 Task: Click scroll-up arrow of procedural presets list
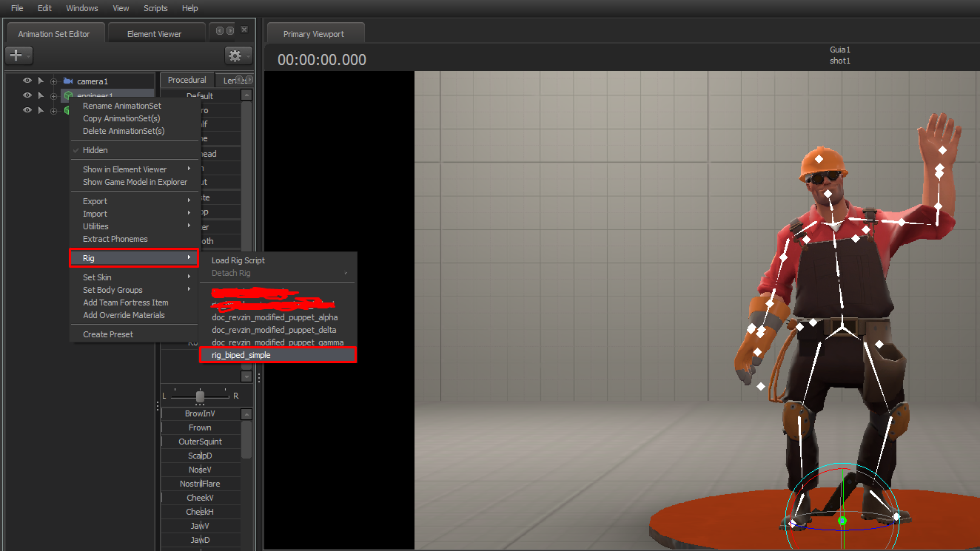[246, 95]
